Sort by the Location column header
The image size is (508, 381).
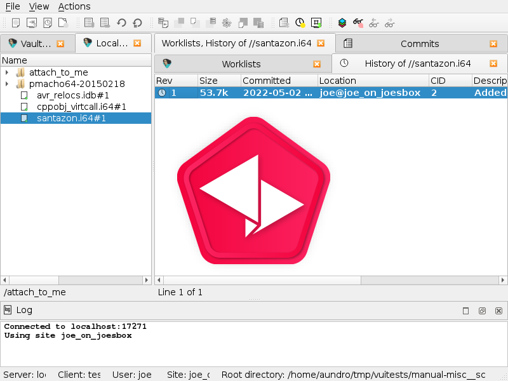[373, 81]
